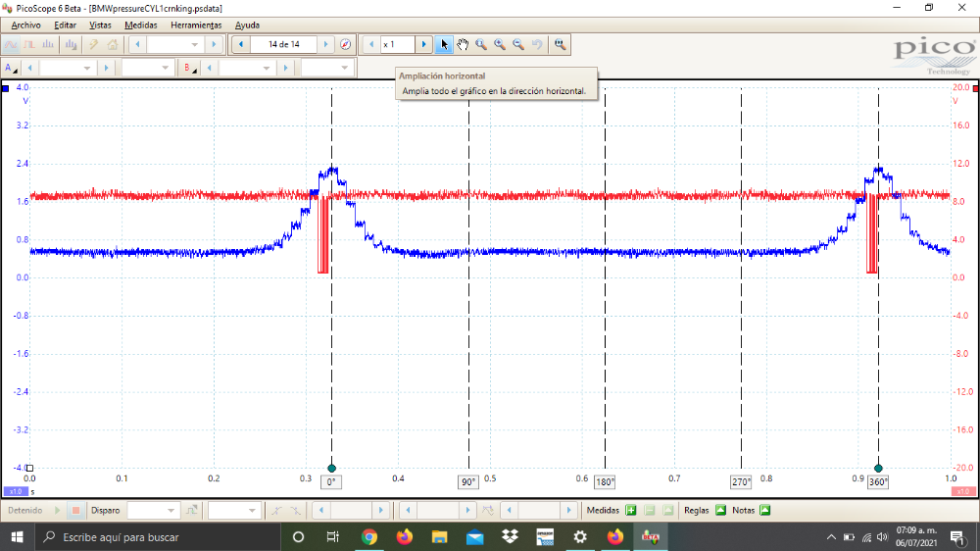
Task: Click the red stop capture button
Action: pos(74,510)
